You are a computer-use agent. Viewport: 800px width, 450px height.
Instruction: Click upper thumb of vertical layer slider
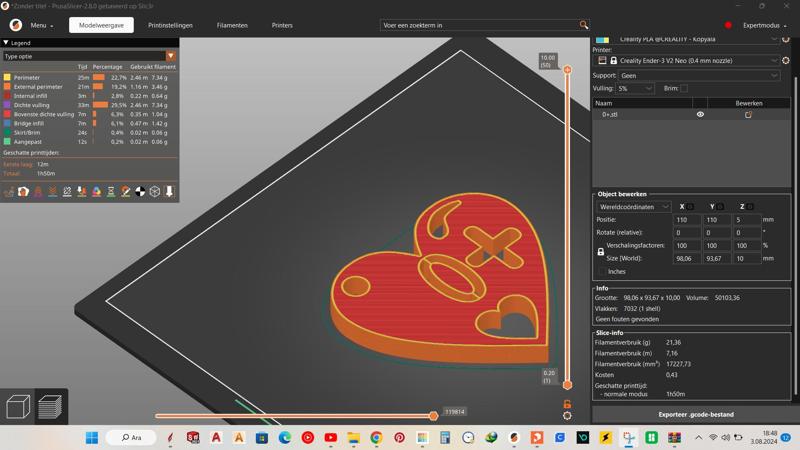point(567,69)
